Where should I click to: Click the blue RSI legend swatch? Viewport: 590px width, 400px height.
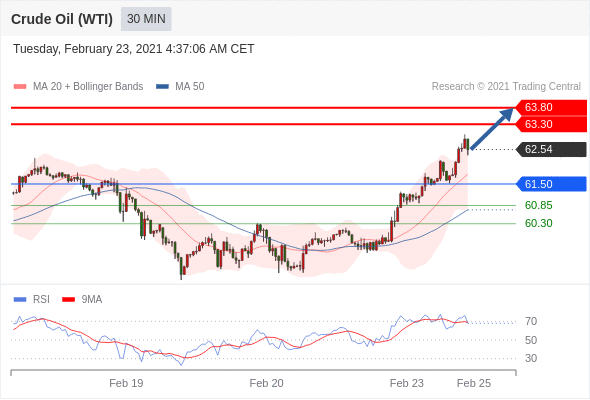[20, 300]
